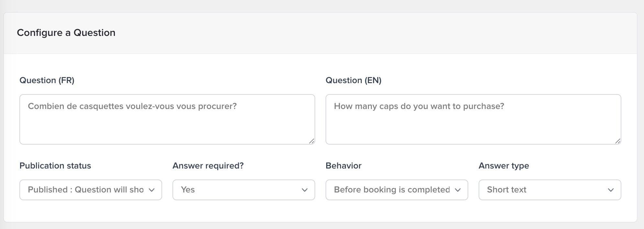Click the chevron arrow in the Behavior field

point(458,190)
